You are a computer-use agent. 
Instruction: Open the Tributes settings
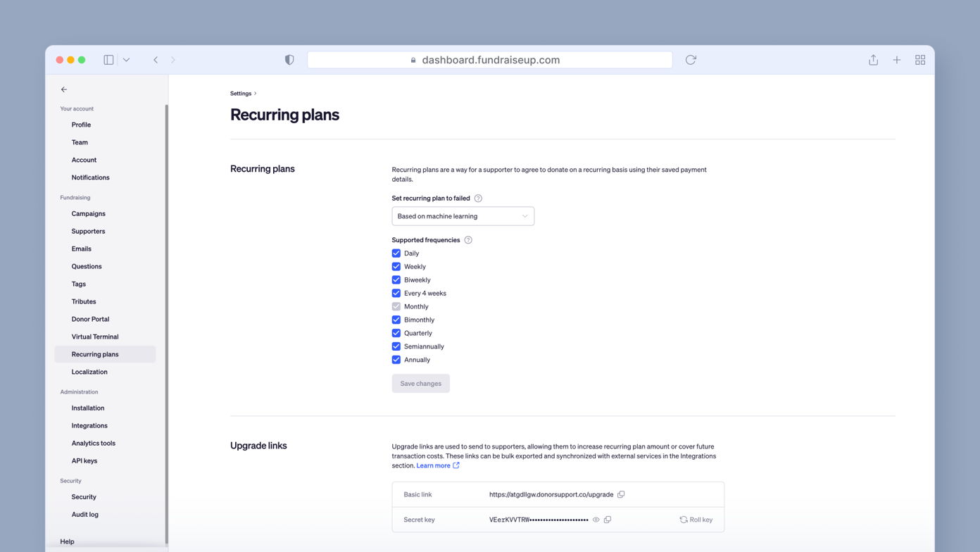click(84, 301)
